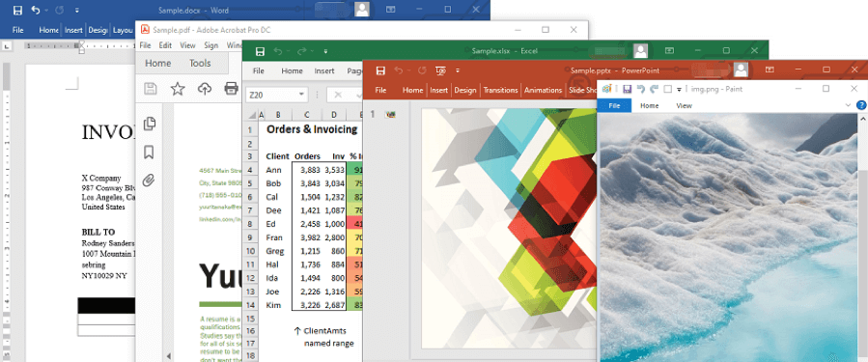
Task: Open Paint's Customize Quick Access Toolbar dropdown
Action: (679, 89)
